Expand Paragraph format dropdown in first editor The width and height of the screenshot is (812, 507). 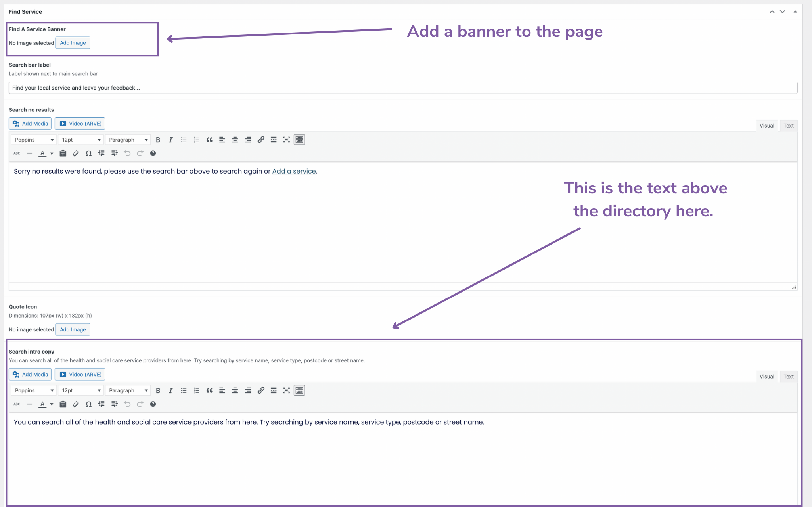pyautogui.click(x=128, y=140)
